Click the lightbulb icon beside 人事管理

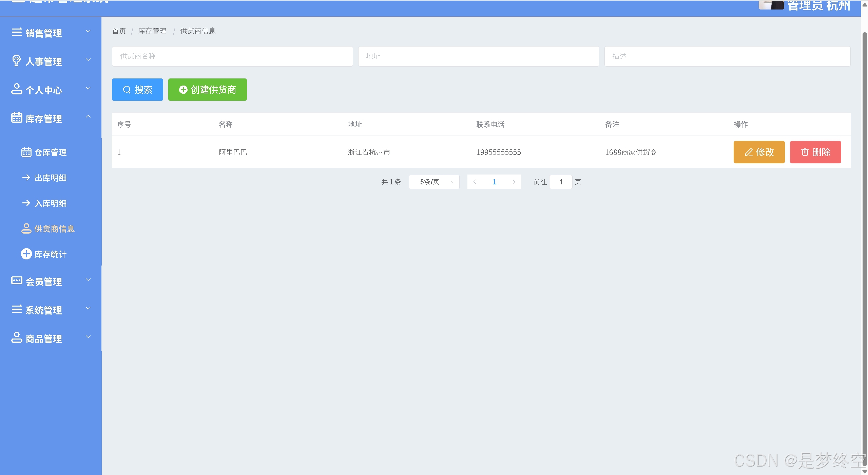click(16, 60)
